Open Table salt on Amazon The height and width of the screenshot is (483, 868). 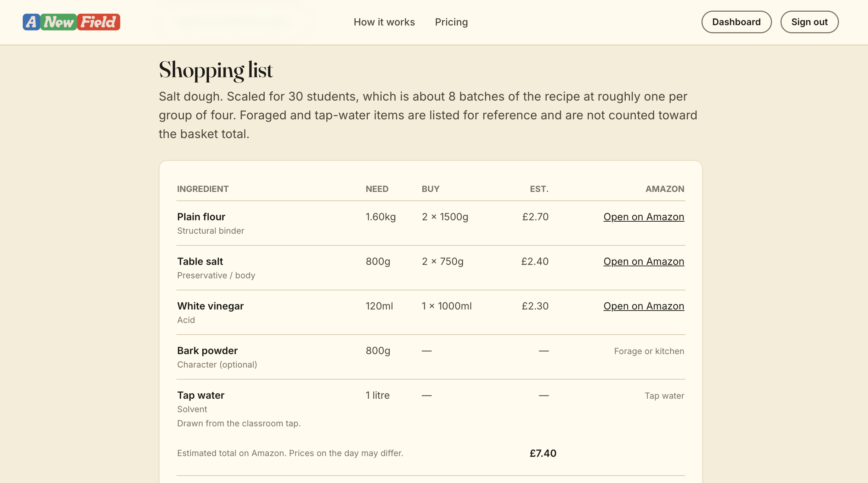643,261
